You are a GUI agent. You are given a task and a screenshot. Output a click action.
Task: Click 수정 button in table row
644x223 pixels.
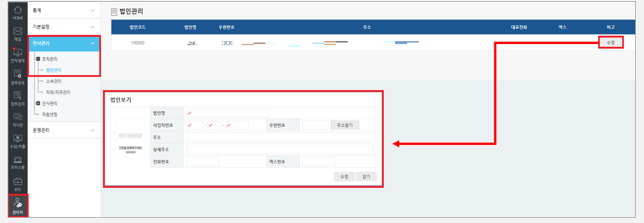click(611, 42)
